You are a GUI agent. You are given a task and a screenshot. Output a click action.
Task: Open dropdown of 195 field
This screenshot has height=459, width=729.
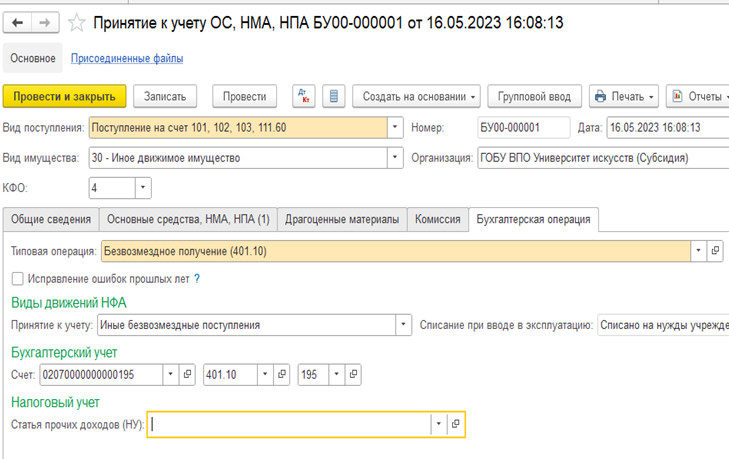(337, 374)
